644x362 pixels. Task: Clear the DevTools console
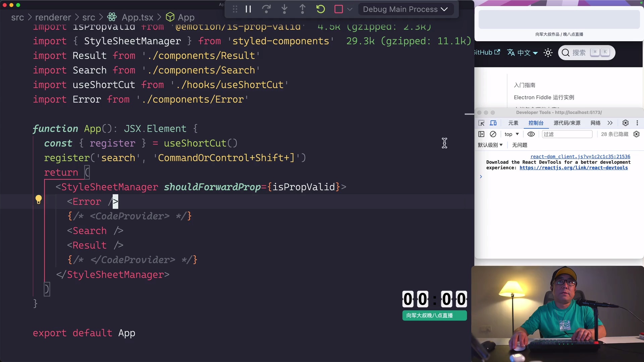[493, 134]
